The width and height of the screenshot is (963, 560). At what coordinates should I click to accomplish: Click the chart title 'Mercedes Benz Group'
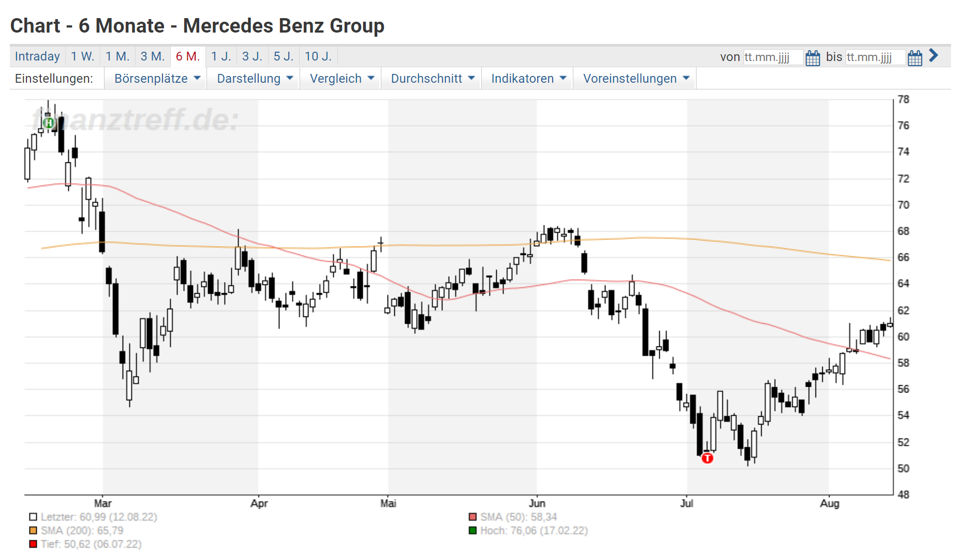click(284, 26)
